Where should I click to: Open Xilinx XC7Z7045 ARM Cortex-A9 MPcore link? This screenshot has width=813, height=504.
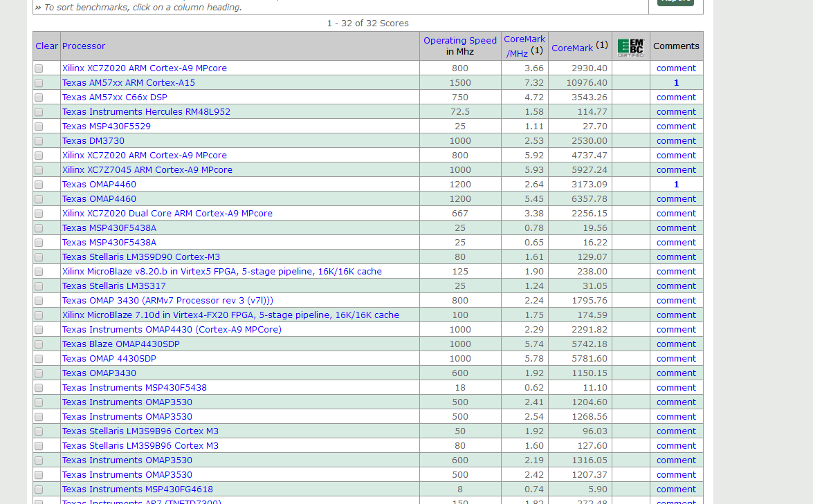pos(147,170)
